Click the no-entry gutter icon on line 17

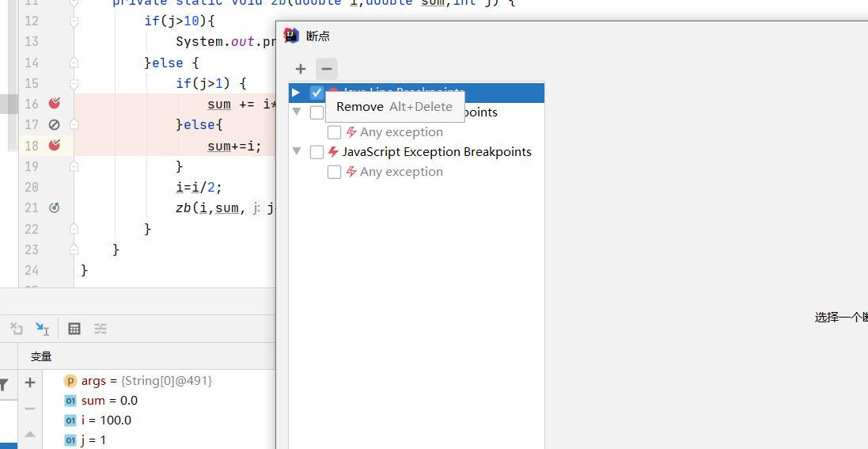click(x=55, y=125)
